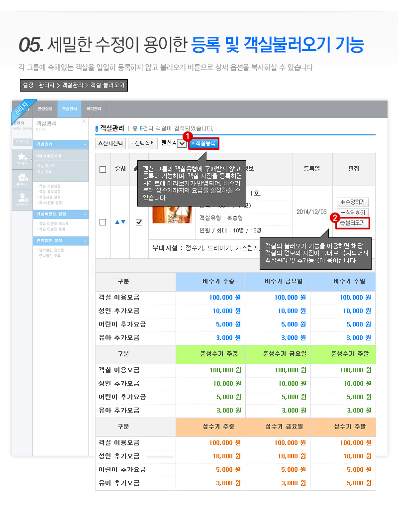Click the 준성수기 금요일 price header
The width and height of the screenshot is (398, 532).
tap(277, 354)
